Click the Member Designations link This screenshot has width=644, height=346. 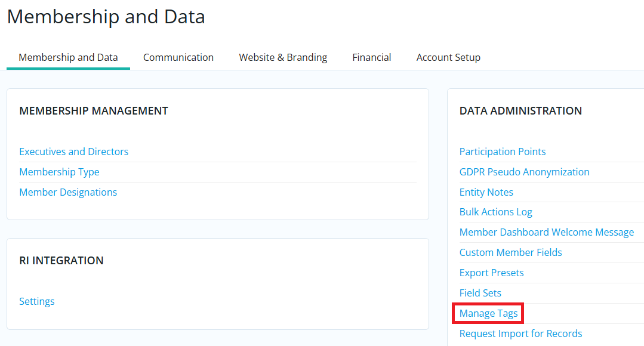click(x=68, y=192)
